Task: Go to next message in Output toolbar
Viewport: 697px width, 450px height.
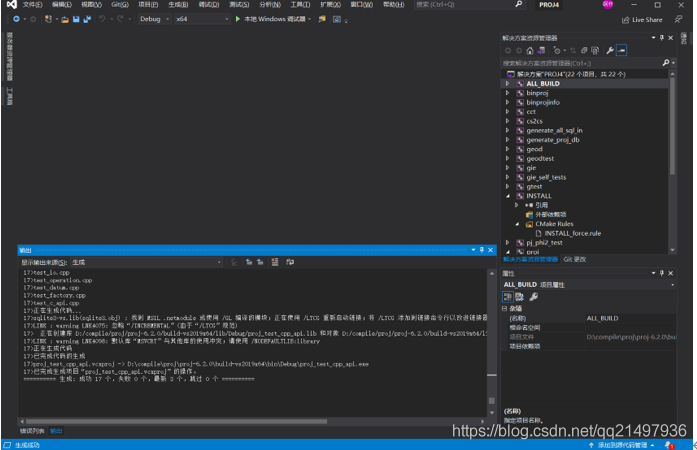Action: 260,262
